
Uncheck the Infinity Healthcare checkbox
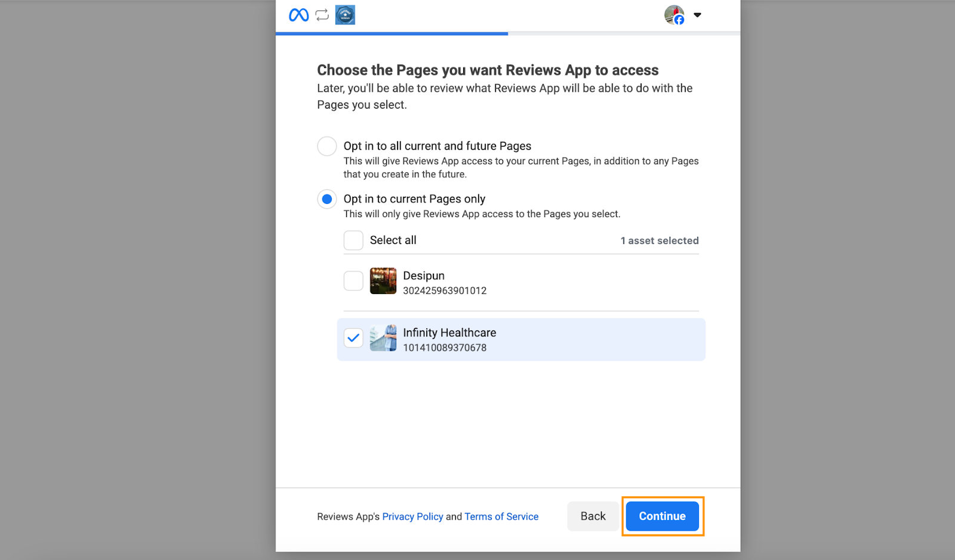tap(353, 338)
